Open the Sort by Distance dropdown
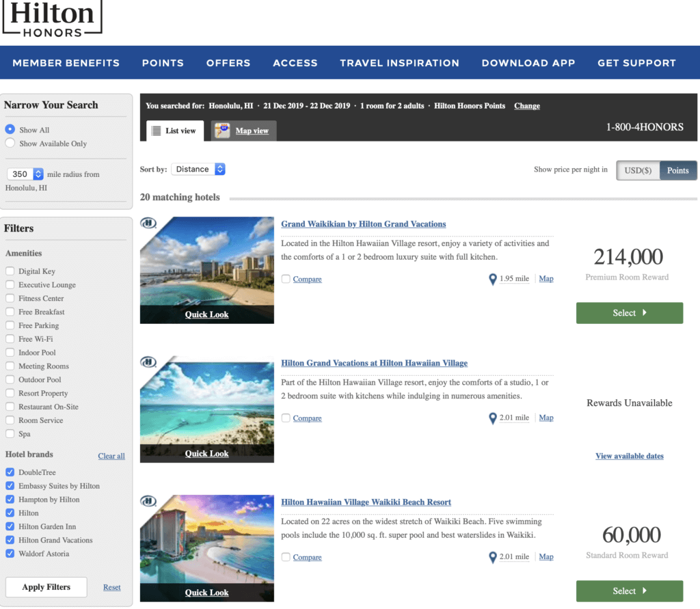Viewport: 700px width, 609px height. point(198,170)
